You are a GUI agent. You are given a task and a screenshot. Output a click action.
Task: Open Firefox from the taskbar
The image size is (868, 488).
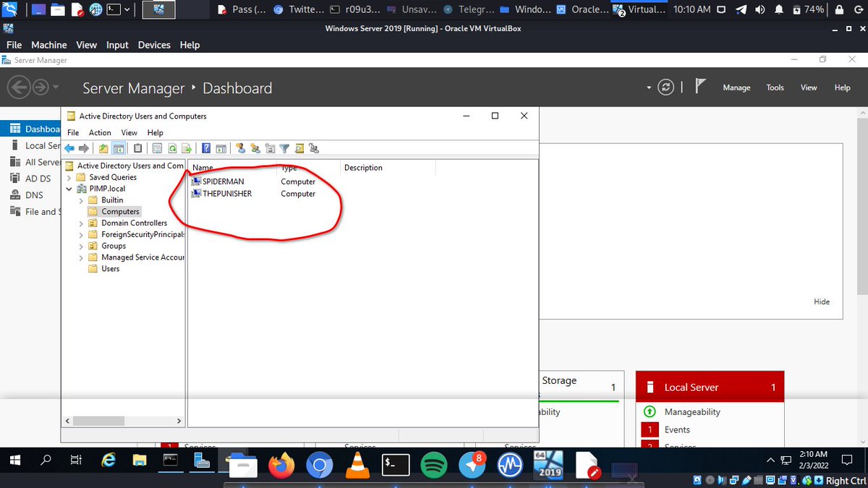coord(281,466)
